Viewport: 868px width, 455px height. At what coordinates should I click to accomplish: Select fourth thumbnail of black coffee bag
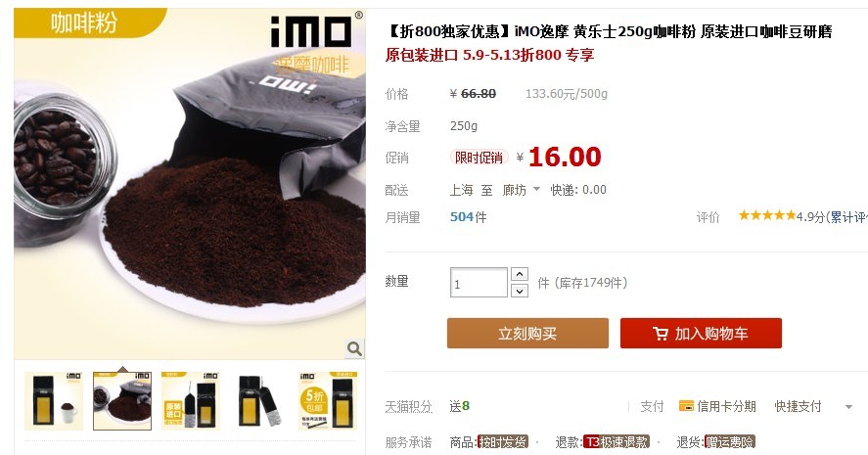(259, 401)
